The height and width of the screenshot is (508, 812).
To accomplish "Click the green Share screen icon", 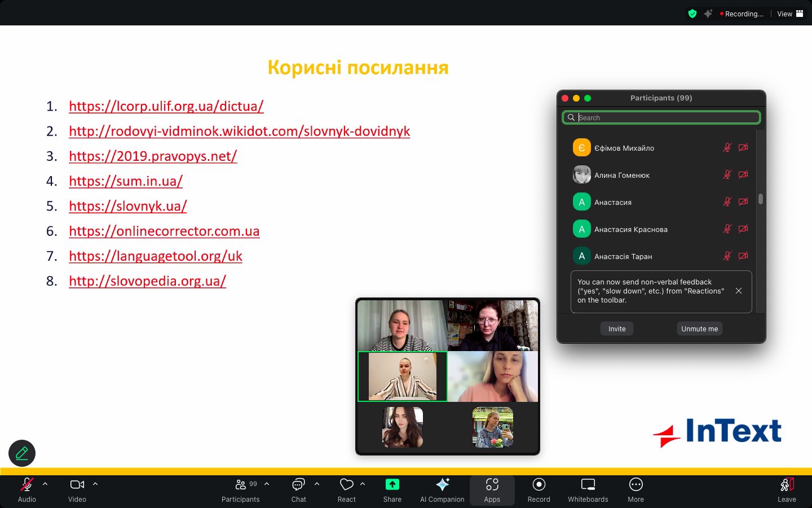I will tap(392, 485).
